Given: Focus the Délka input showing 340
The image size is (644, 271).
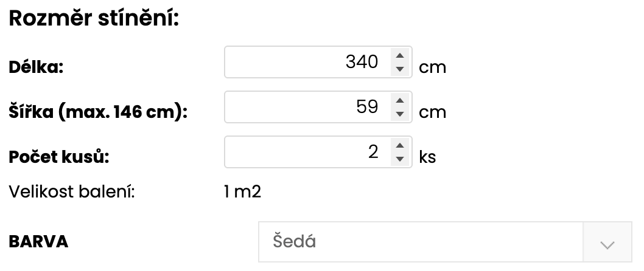Looking at the screenshot, I should click(307, 62).
